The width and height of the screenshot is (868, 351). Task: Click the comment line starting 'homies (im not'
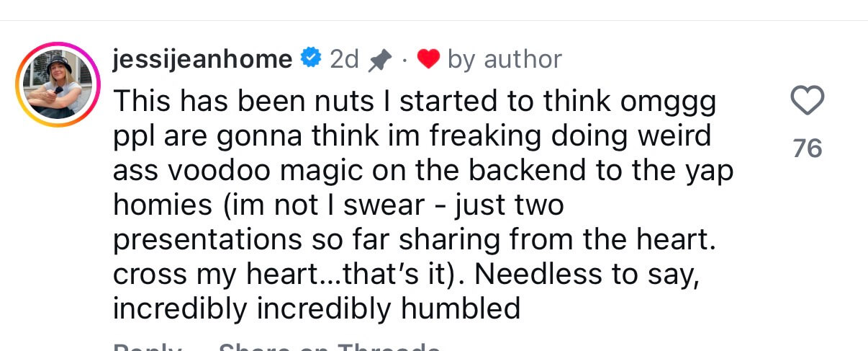[338, 205]
